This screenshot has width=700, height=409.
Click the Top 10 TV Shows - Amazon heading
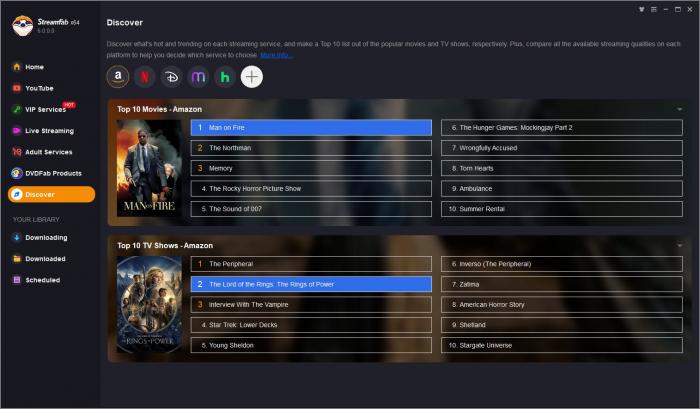pos(165,245)
